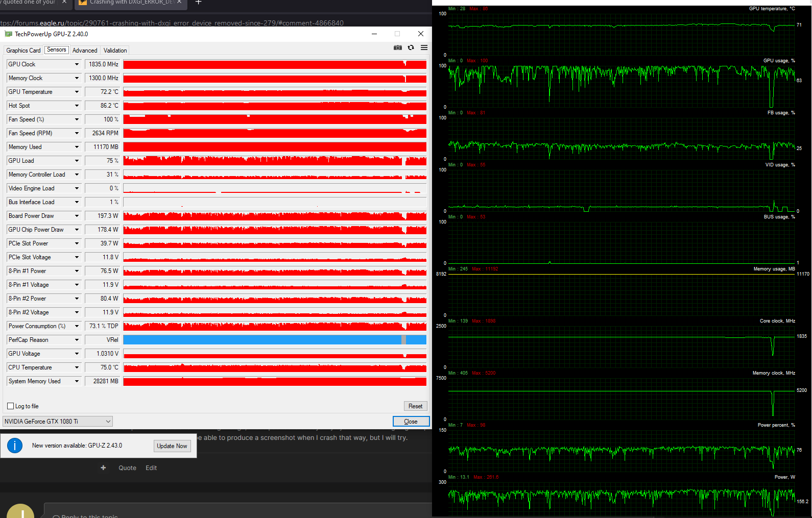Switch to the Graphics Card tab
812x518 pixels.
(23, 51)
